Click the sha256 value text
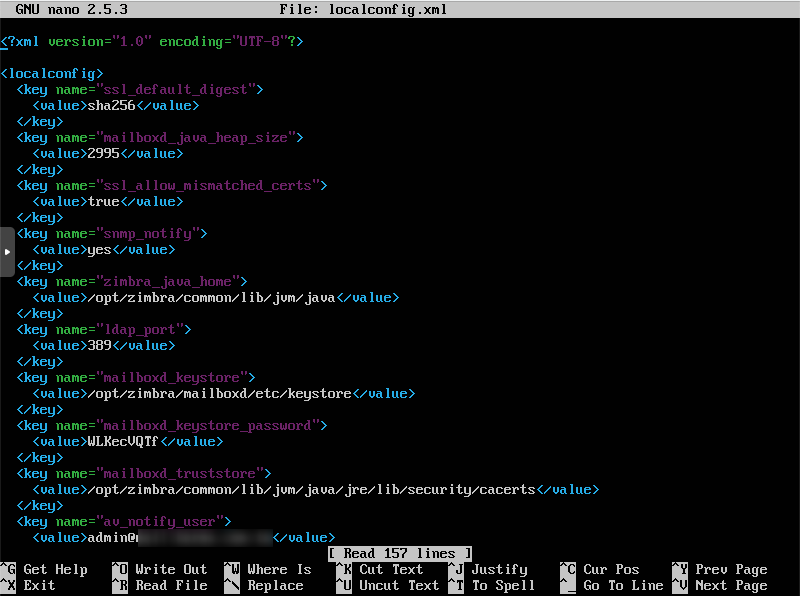The width and height of the screenshot is (800, 596). click(x=111, y=106)
